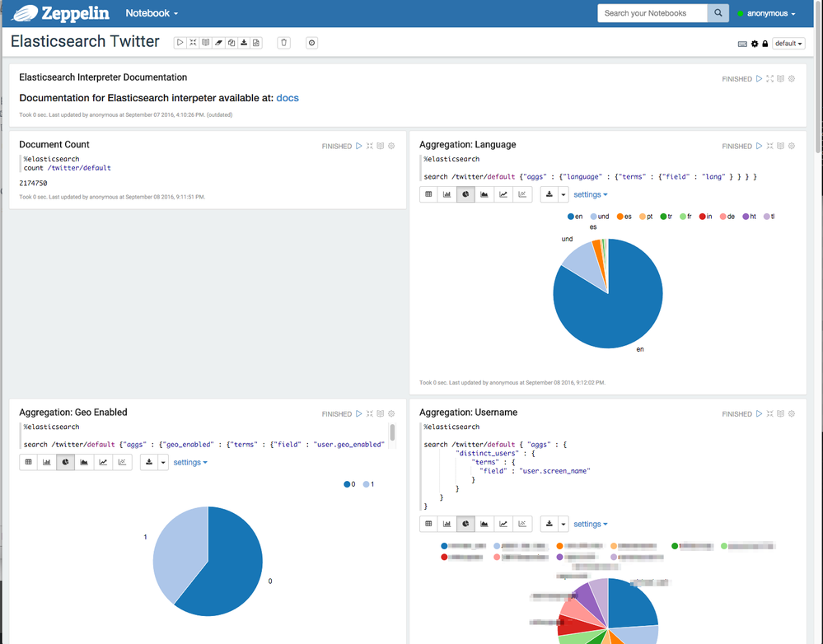This screenshot has width=823, height=644.
Task: Select pie chart view in Aggregation: Language
Action: pyautogui.click(x=465, y=194)
